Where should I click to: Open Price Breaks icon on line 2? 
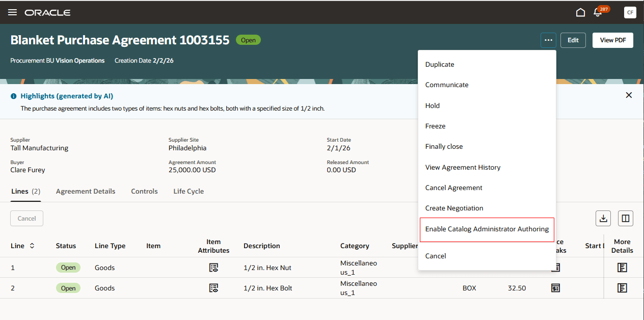555,288
